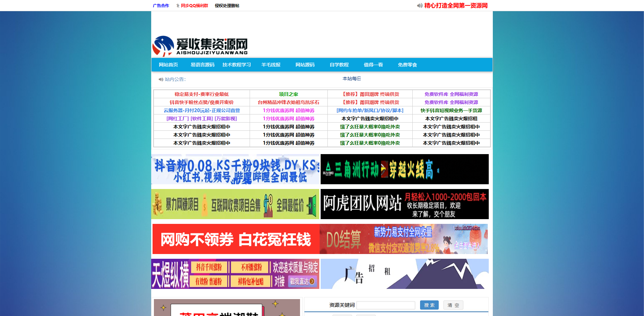Click inside the 资源关键词 input field
The image size is (644, 316).
click(385, 305)
